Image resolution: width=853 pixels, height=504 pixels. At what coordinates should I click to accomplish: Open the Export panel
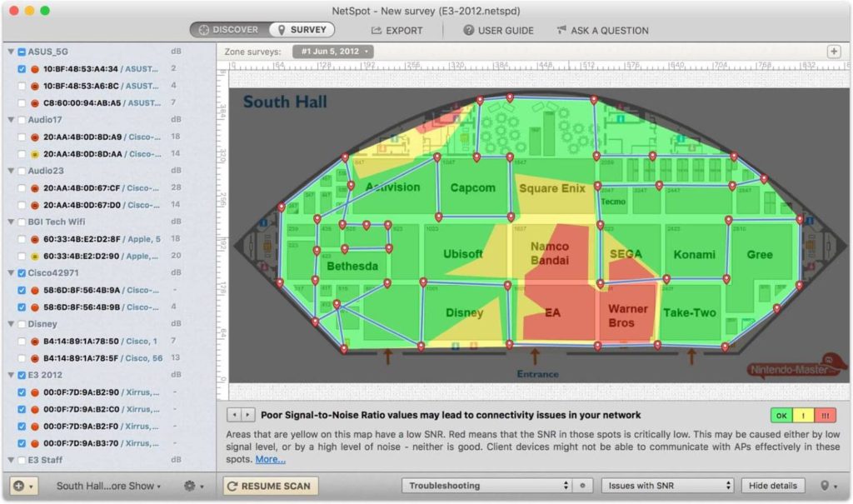[397, 30]
